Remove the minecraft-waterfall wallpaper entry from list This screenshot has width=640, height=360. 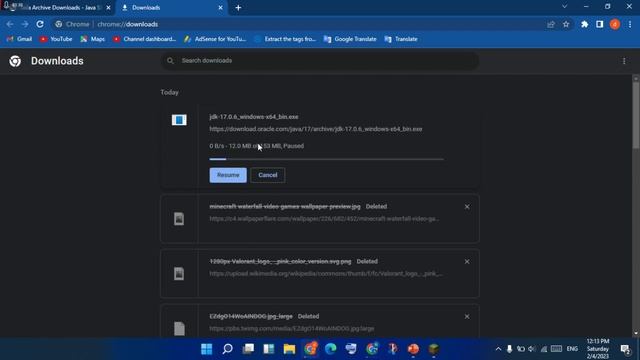[467, 207]
